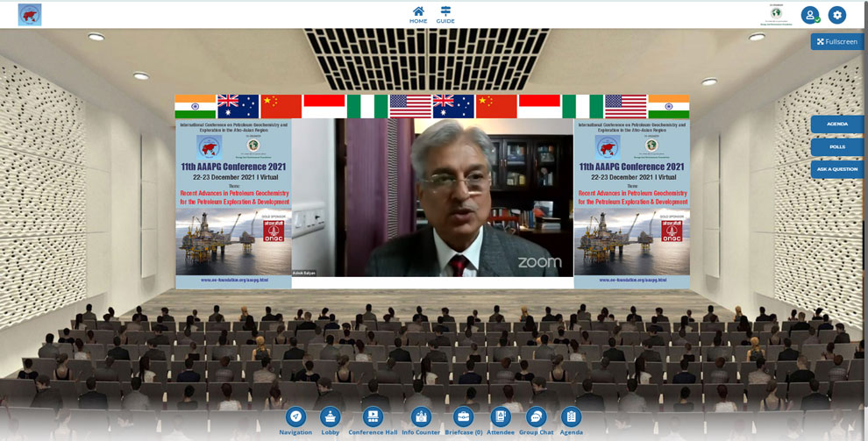Open Group Chat
The image size is (868, 441).
(x=536, y=422)
